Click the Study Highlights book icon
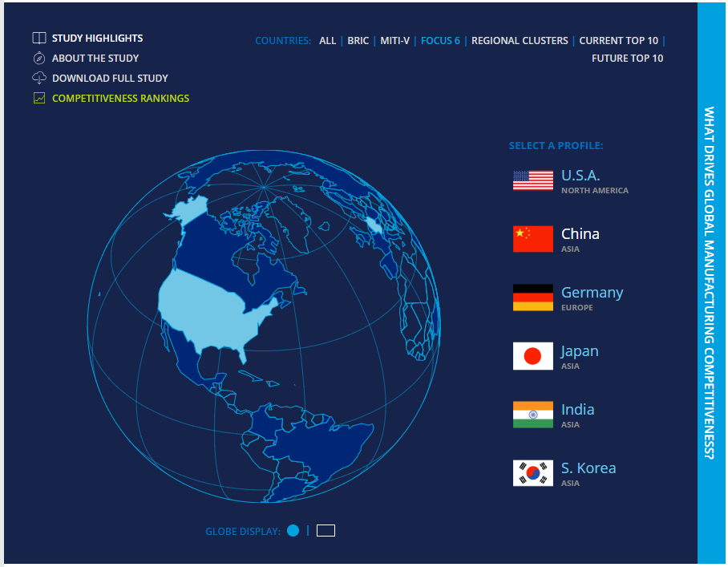This screenshot has width=728, height=567. [39, 38]
